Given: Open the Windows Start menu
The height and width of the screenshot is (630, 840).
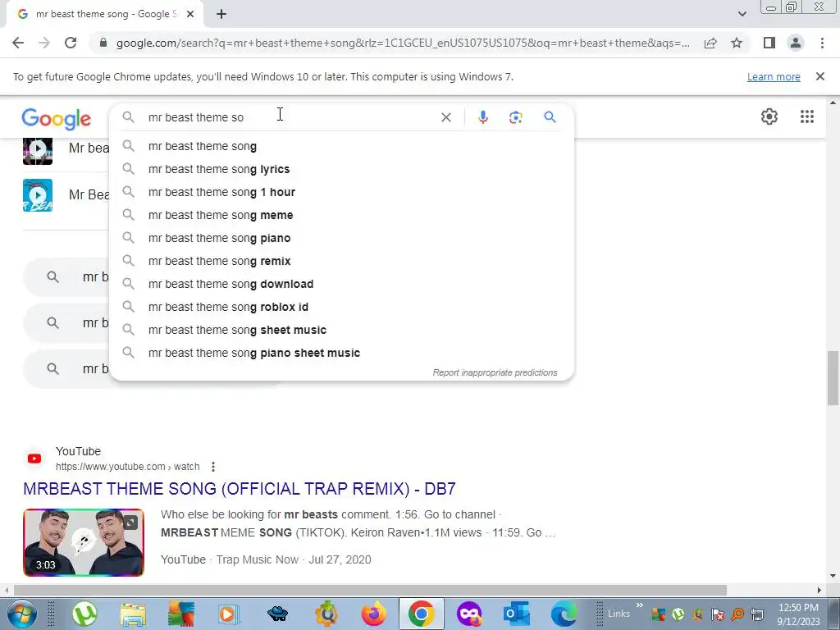Looking at the screenshot, I should [21, 614].
